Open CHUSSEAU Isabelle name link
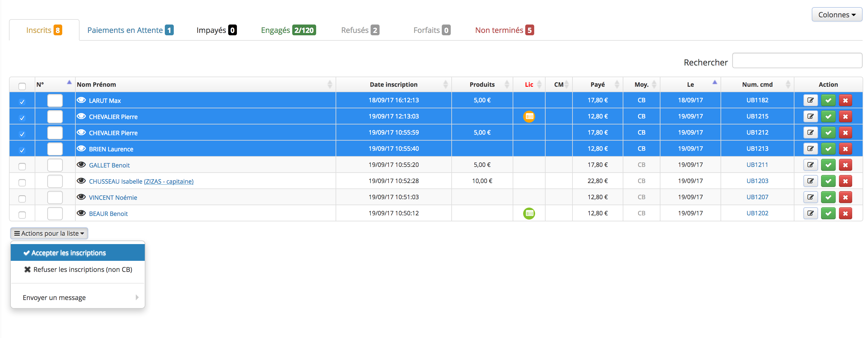 (x=115, y=181)
